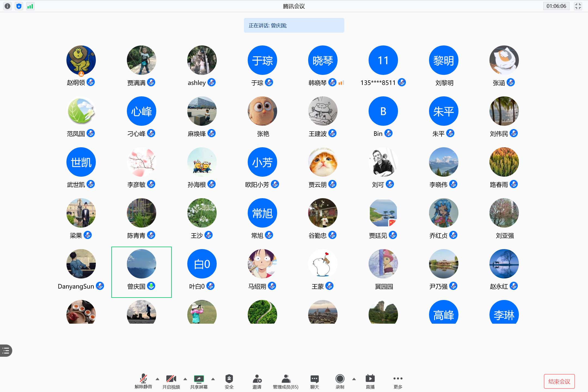Click the End meeting (结束会议) button
Viewport: 588px width, 392px height.
pos(559,381)
